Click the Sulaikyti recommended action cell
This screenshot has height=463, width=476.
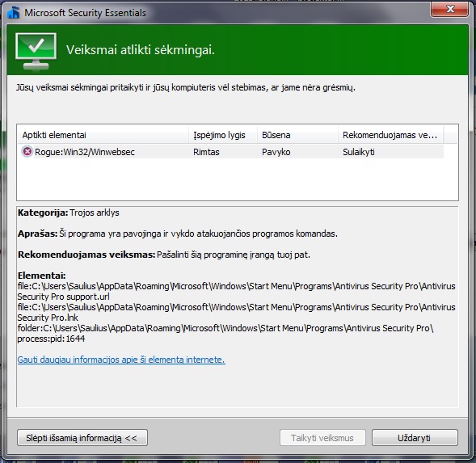point(359,152)
